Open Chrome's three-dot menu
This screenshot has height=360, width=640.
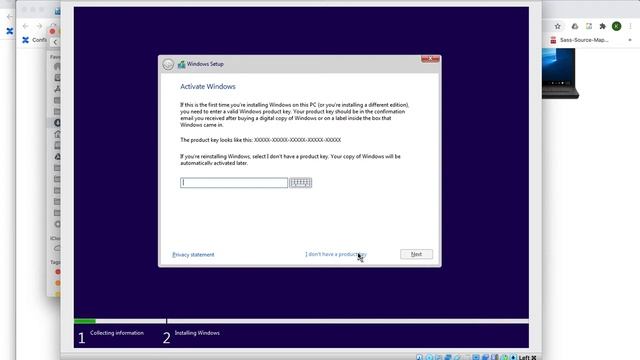(630, 26)
